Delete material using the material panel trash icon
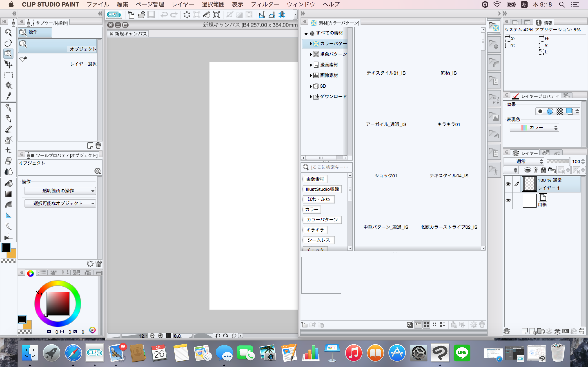 click(x=482, y=325)
